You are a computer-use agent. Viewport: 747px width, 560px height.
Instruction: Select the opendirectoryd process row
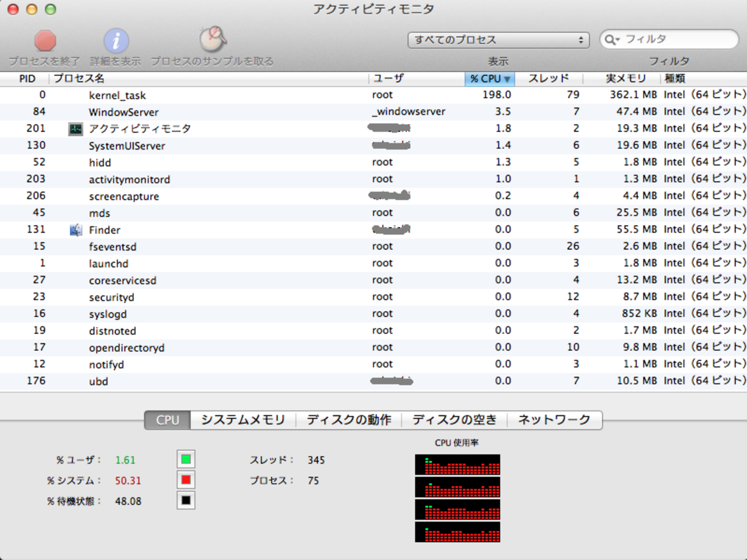373,347
